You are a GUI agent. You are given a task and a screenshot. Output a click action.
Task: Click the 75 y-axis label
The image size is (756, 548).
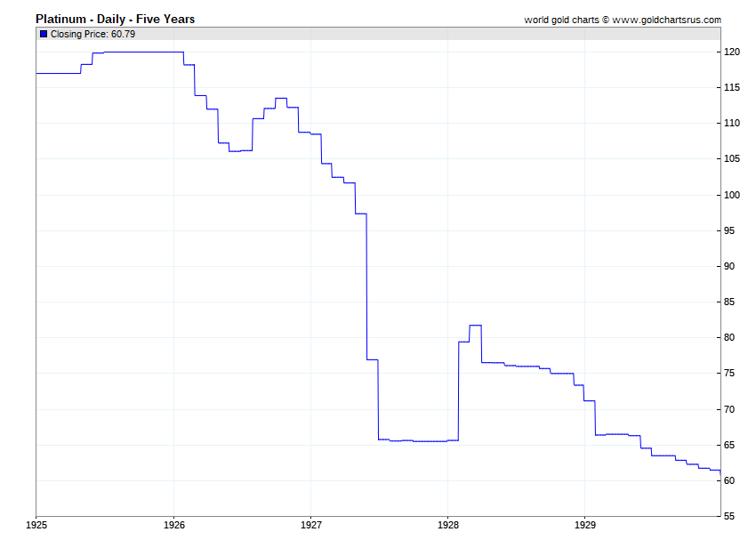coord(729,374)
